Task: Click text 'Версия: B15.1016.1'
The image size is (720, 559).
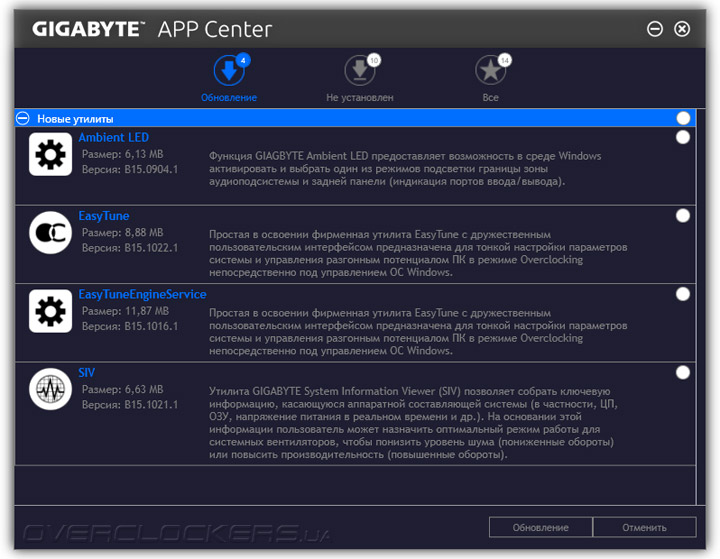Action: (x=130, y=326)
